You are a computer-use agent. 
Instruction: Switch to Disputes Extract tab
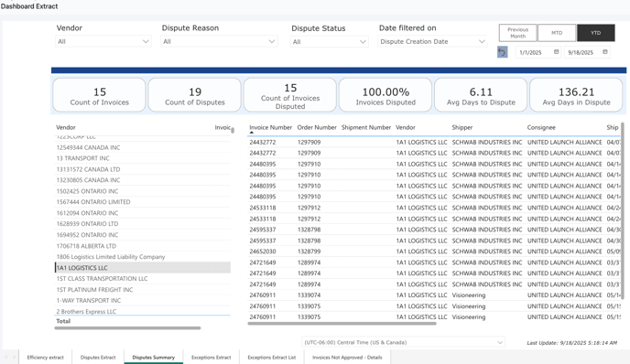coord(98,358)
